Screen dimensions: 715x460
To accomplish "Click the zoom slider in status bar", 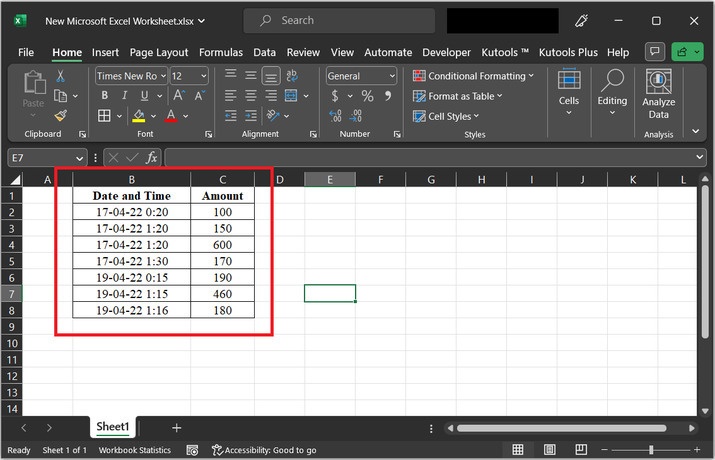I will point(650,450).
